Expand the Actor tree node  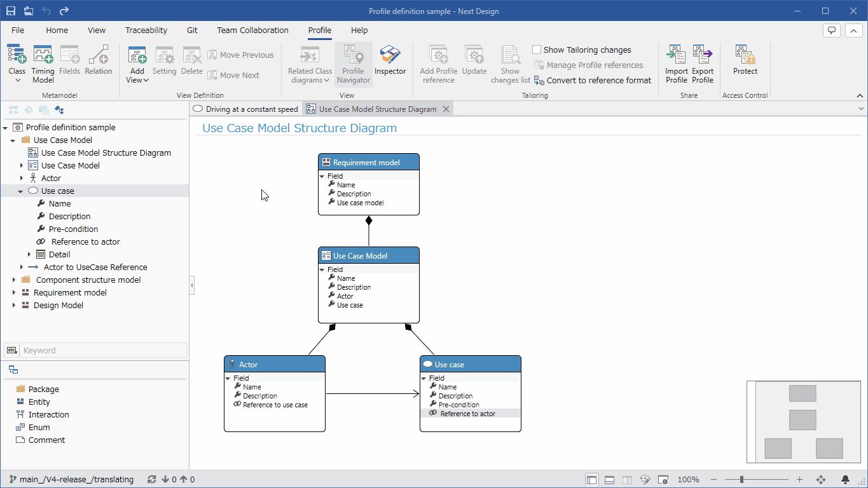click(x=22, y=179)
